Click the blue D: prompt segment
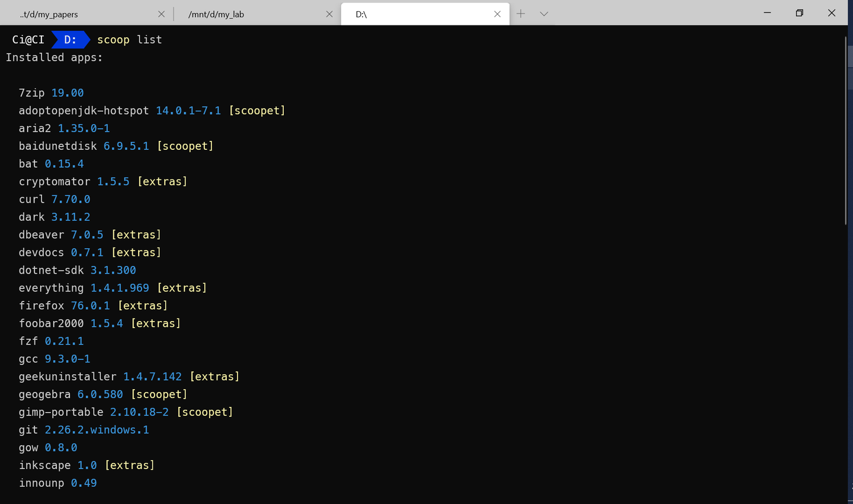Screen dimensions: 853x504 click(x=70, y=40)
